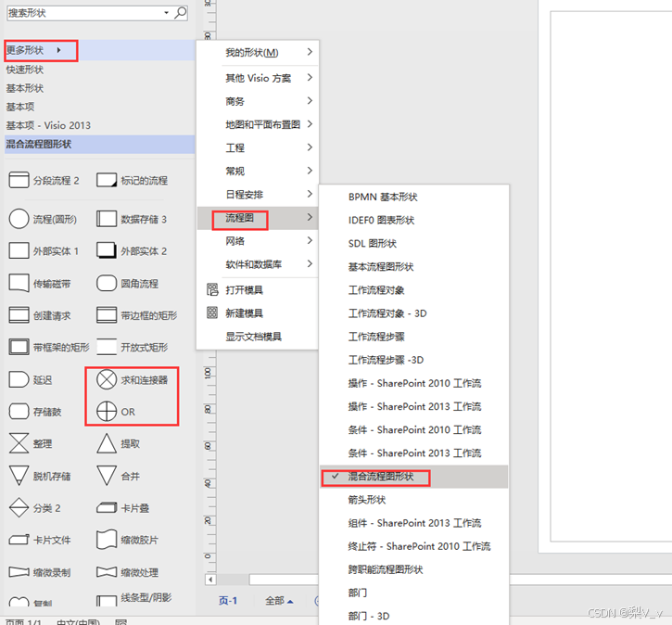Expand 地图和平面布置图 submenu
Screen dimensions: 672x625
pos(258,124)
